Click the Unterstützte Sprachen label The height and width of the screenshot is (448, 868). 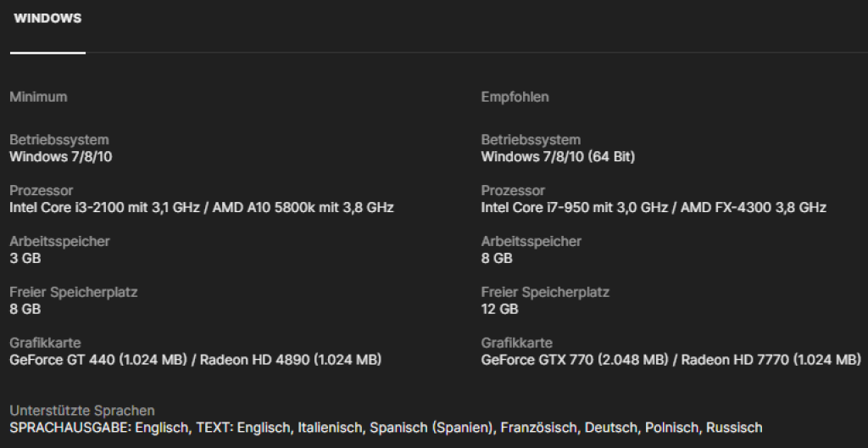point(82,411)
